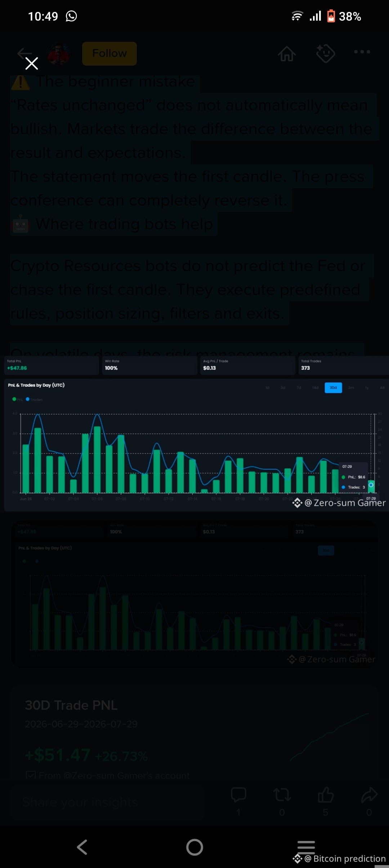Tap WhatsApp notification icon in status bar
Viewport: 389px width, 868px height.
pyautogui.click(x=71, y=16)
